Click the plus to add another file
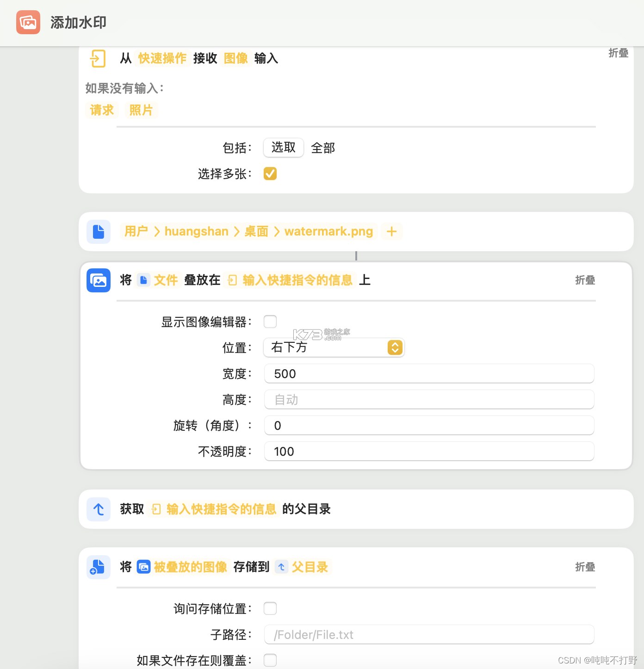This screenshot has height=669, width=644. pos(392,231)
